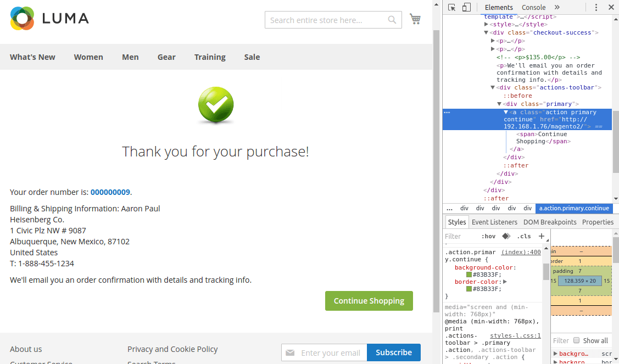Open the Men menu

coord(130,57)
